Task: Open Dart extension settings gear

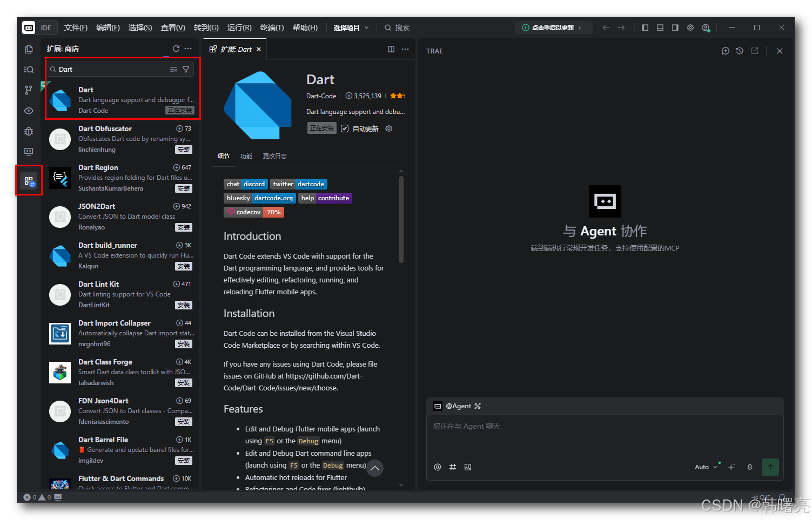Action: 388,129
